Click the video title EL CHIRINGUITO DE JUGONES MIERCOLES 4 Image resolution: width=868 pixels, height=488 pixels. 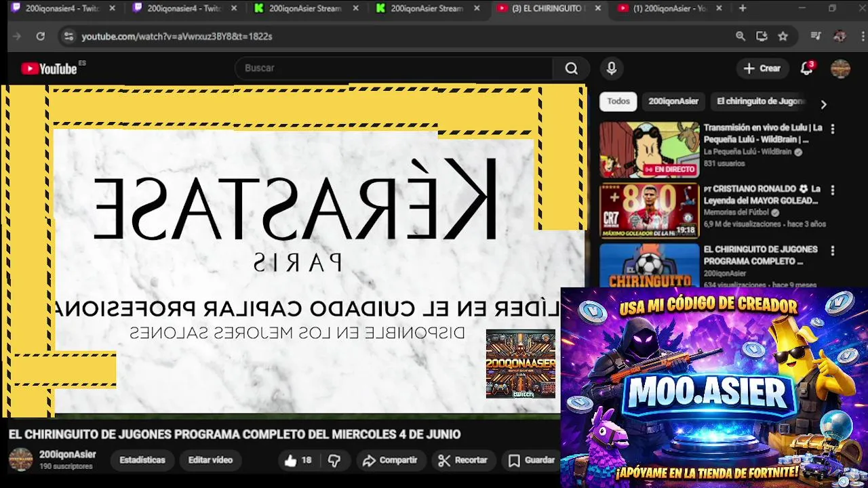(235, 434)
